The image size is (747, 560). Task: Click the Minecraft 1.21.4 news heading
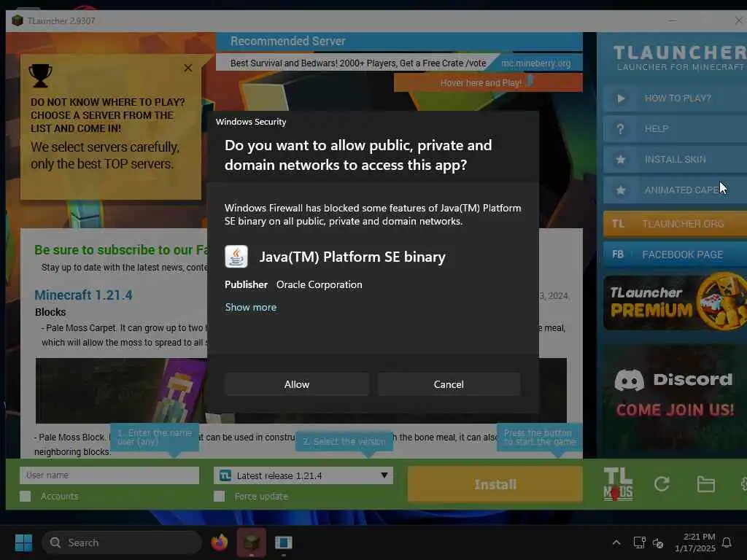click(83, 295)
